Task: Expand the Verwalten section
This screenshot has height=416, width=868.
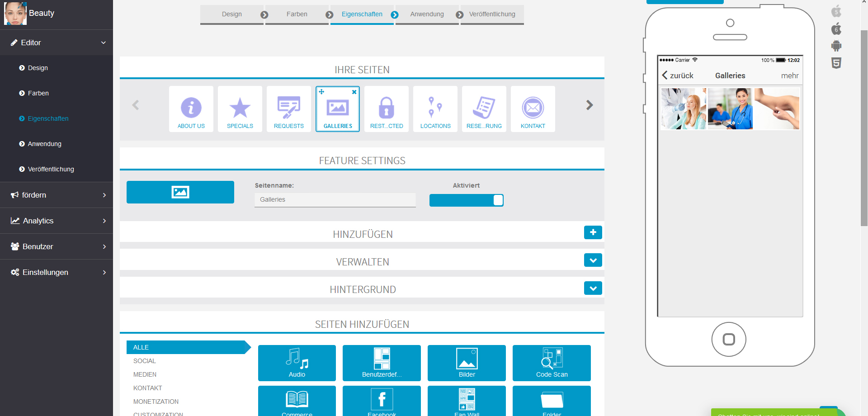Action: [593, 260]
